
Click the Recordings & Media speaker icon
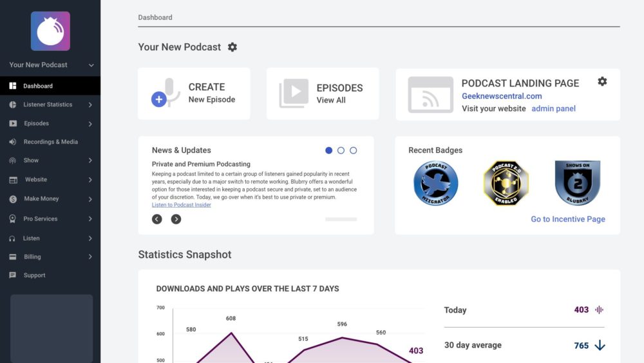13,142
